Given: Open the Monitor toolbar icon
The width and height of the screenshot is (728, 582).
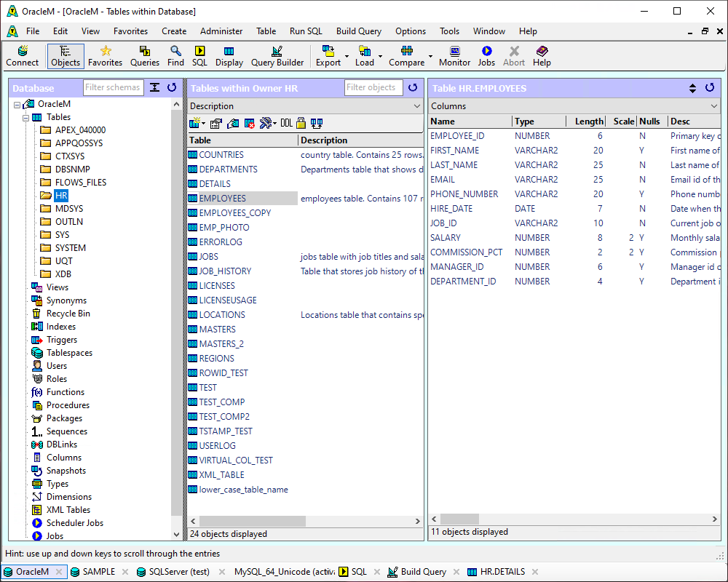Looking at the screenshot, I should pyautogui.click(x=454, y=56).
